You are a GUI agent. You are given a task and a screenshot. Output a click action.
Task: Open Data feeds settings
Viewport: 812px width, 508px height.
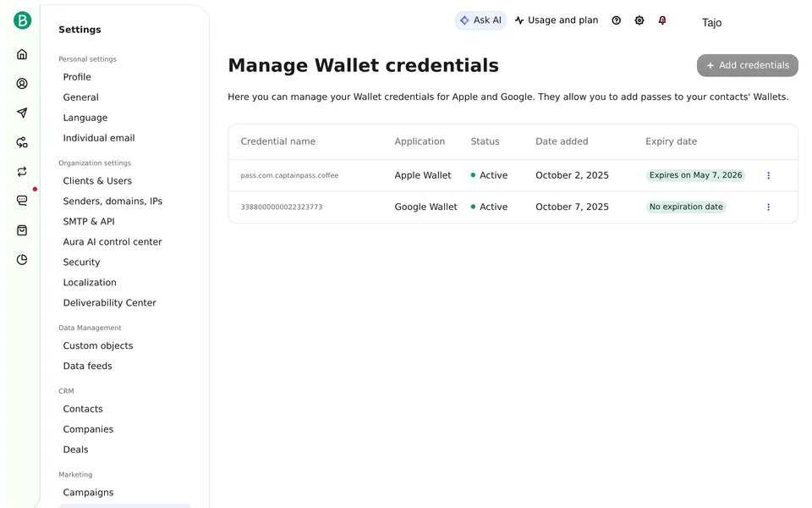tap(87, 366)
